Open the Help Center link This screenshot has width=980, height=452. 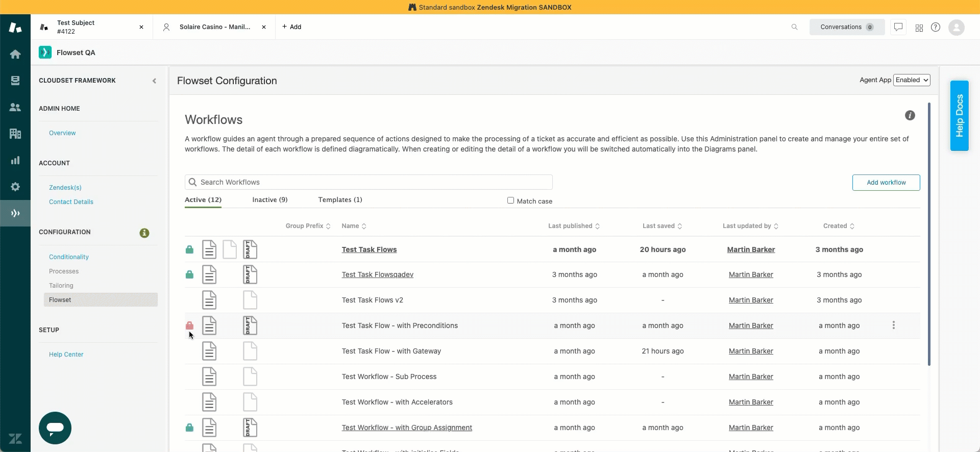tap(66, 355)
